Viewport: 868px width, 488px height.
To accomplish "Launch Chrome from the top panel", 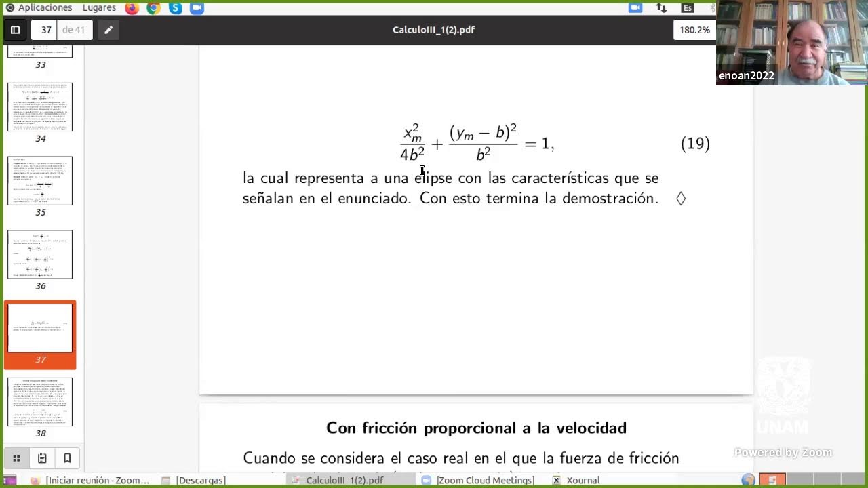I will [154, 7].
